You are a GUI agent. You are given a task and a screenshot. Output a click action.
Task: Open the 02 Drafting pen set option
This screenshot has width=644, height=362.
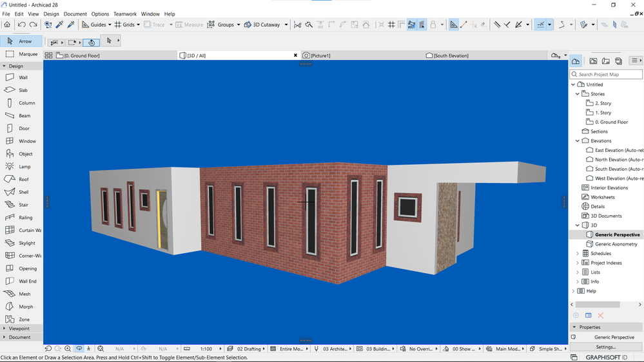click(248, 349)
